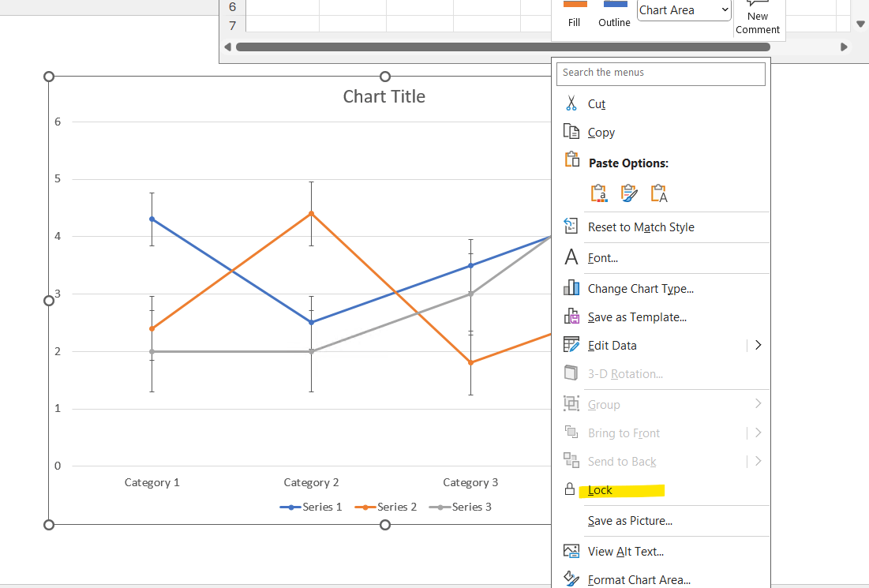This screenshot has width=869, height=588.
Task: Choose Save as Picture from the menu
Action: point(629,520)
